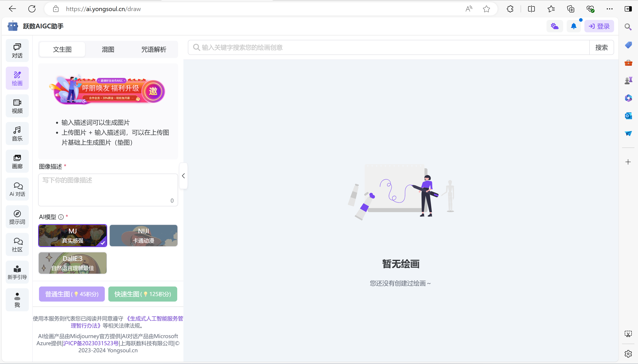638x364 pixels.
Task: Open the 沪ICP备2023031523号 link
Action: (x=91, y=343)
